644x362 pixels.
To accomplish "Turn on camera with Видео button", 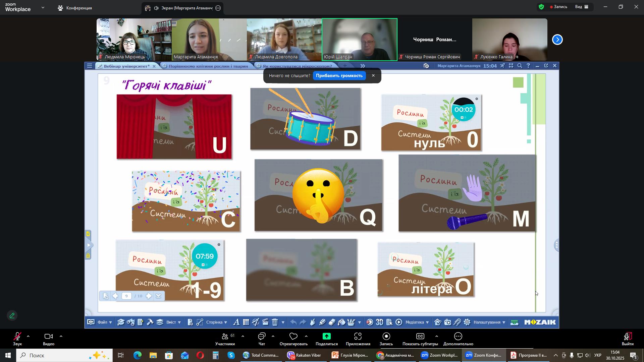I will point(49,339).
